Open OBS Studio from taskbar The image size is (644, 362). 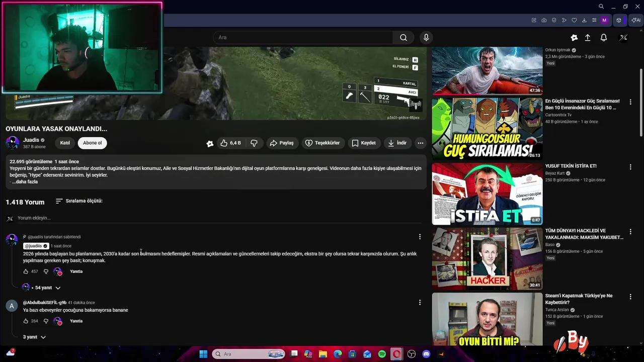tap(412, 354)
